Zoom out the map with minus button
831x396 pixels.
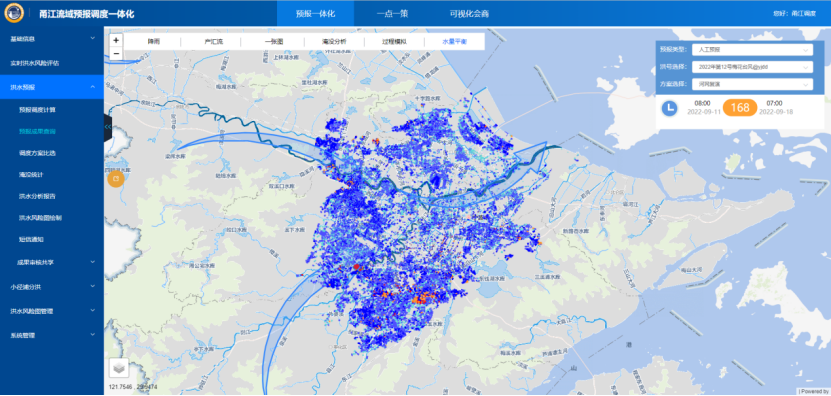coord(116,54)
